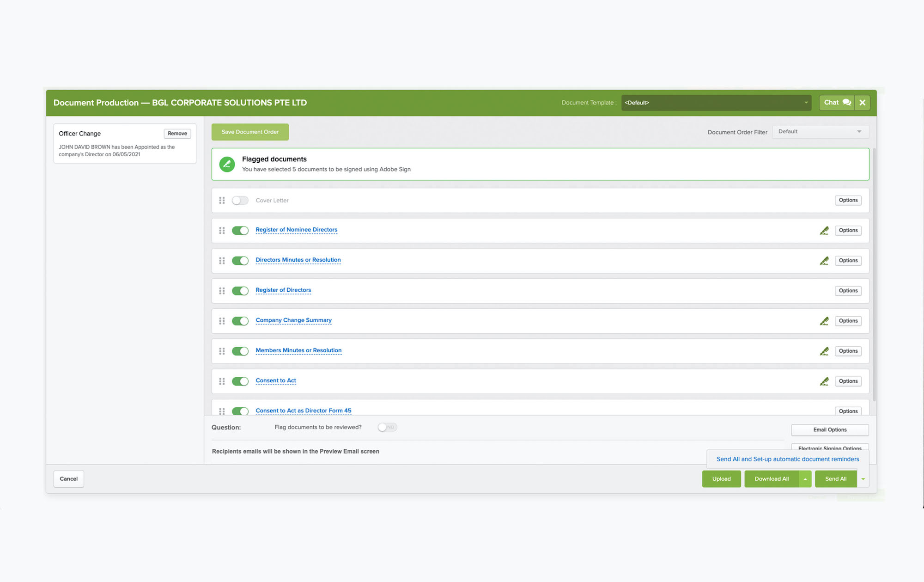Open the Register of Directors link
This screenshot has width=924, height=582.
[x=283, y=290]
